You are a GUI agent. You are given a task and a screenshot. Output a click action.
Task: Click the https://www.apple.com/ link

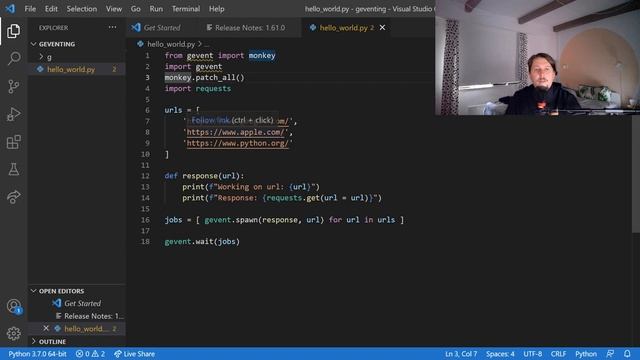coord(235,132)
